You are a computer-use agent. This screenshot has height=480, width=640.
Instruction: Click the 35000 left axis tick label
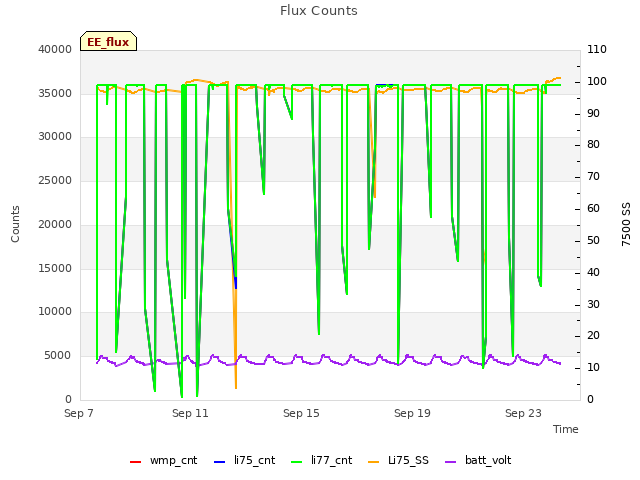pyautogui.click(x=55, y=93)
